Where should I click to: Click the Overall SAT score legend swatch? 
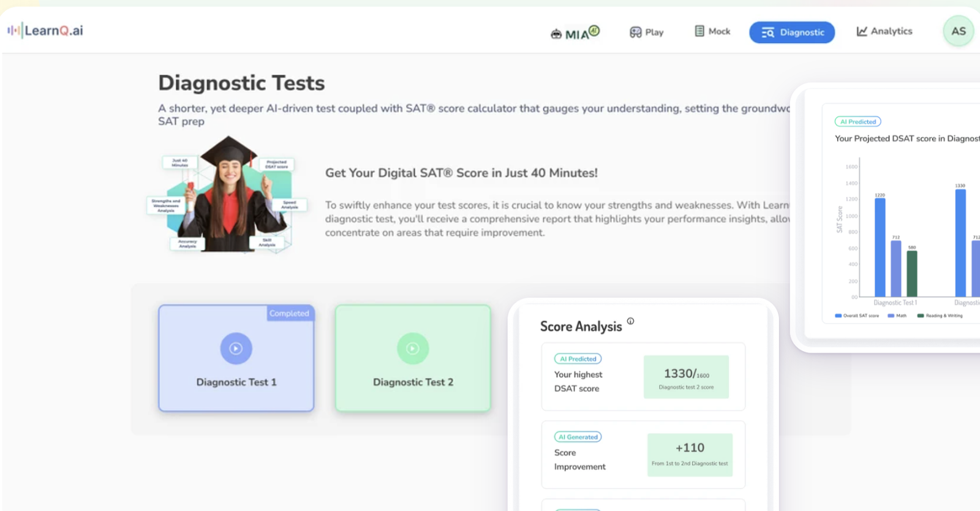[839, 316]
